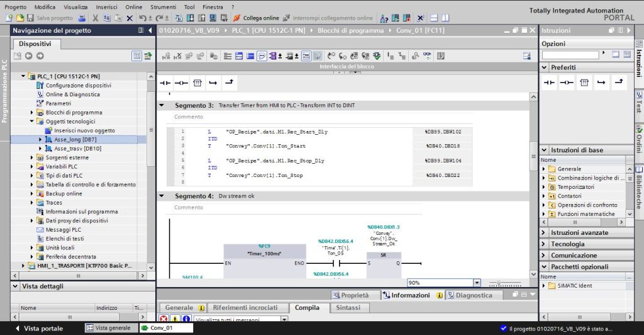
Task: Select Asse_trasv [DB10] in tree
Action: click(77, 149)
